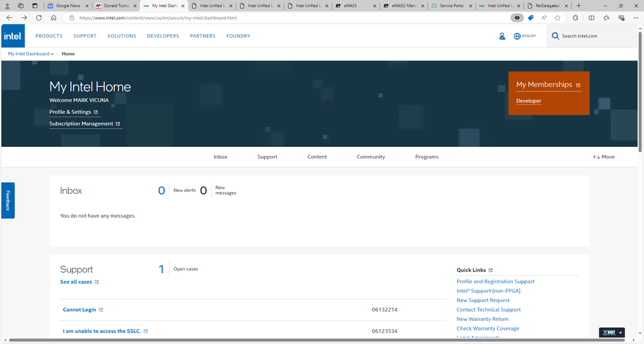Open the PRODUCTS menu

[49, 36]
